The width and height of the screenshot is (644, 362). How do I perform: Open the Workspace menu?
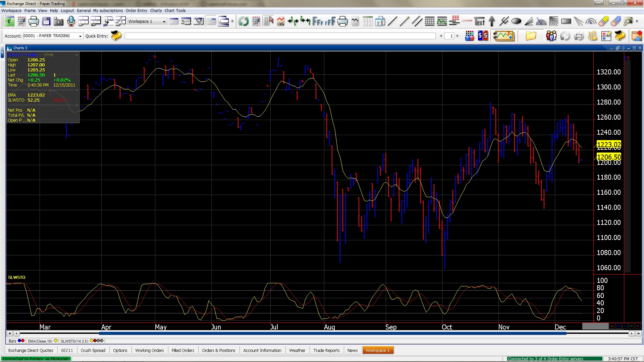pos(11,11)
